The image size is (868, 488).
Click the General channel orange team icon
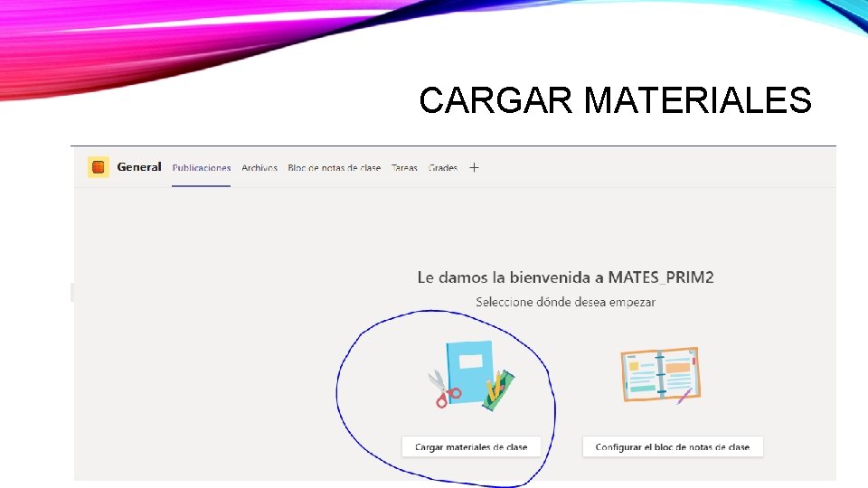(99, 167)
